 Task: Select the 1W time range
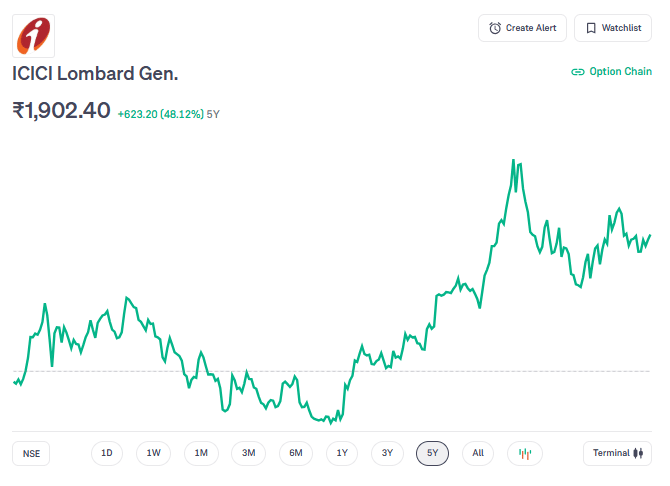[154, 453]
